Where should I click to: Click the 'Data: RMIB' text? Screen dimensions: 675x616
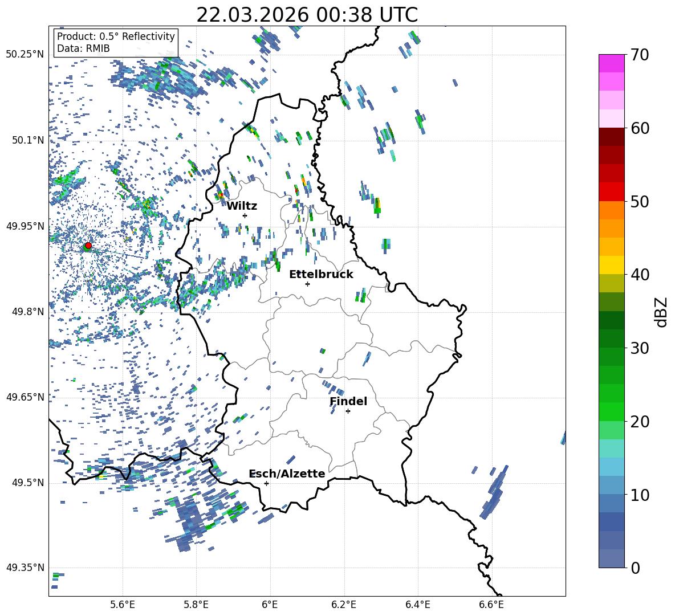83,48
